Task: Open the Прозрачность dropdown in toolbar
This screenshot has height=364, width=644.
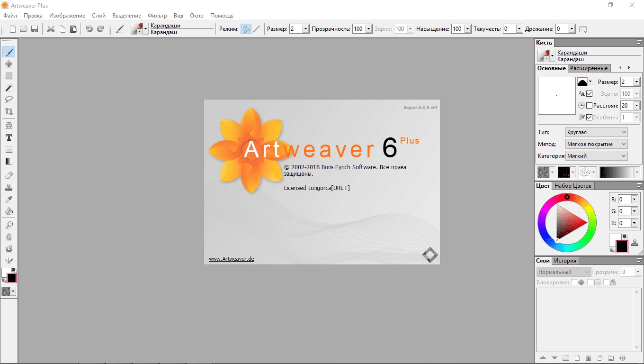Action: [369, 29]
